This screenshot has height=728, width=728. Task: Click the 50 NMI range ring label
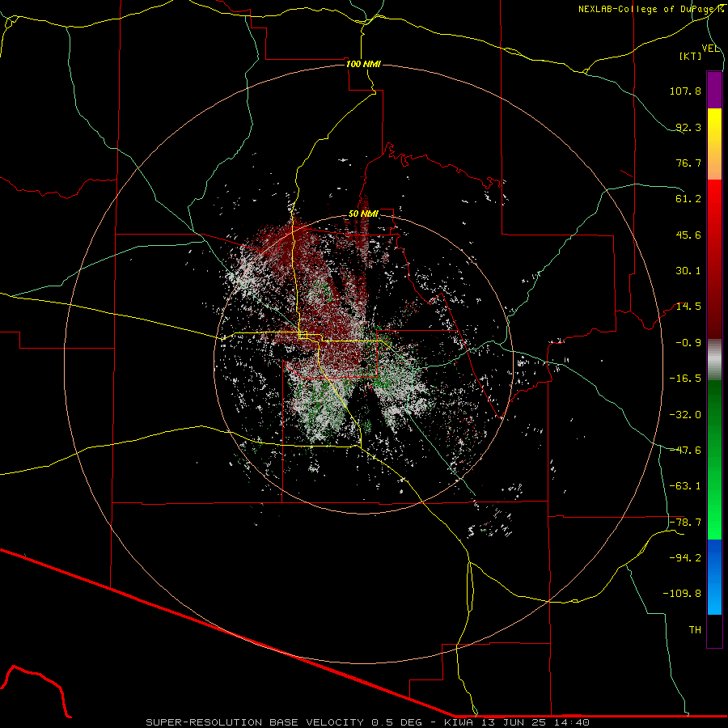(x=363, y=214)
